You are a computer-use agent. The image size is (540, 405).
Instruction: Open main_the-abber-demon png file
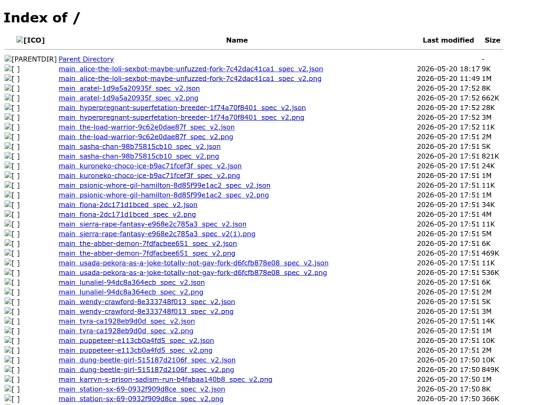[147, 253]
